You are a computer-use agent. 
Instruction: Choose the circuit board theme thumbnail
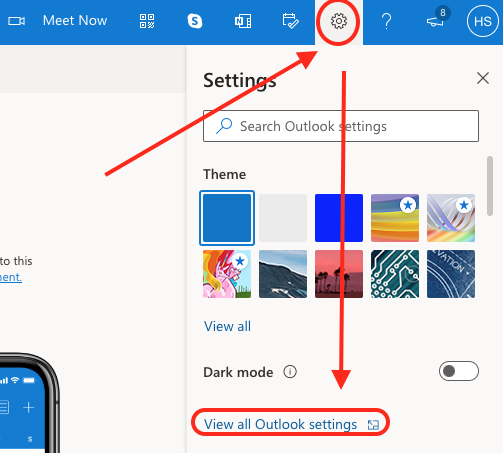click(x=395, y=274)
